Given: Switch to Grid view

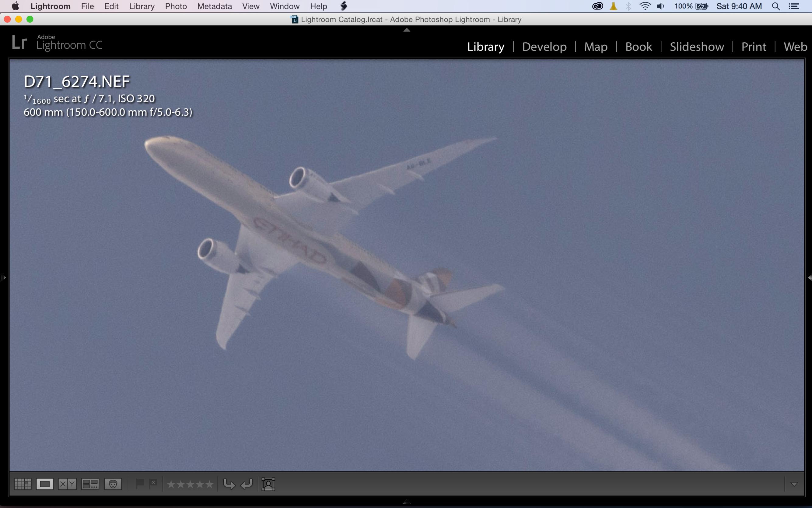Looking at the screenshot, I should point(23,484).
